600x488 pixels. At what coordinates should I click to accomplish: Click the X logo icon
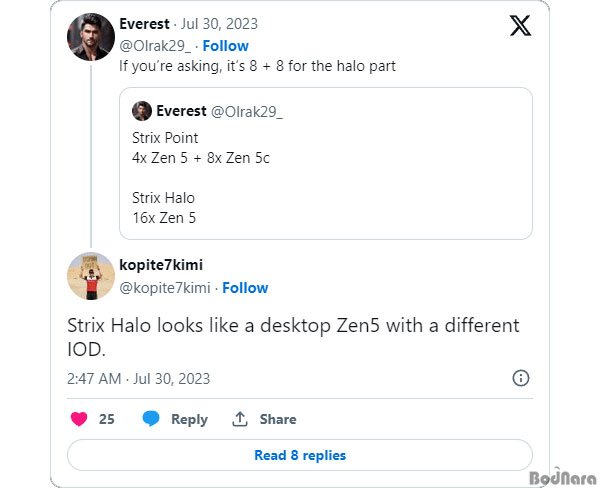(520, 26)
